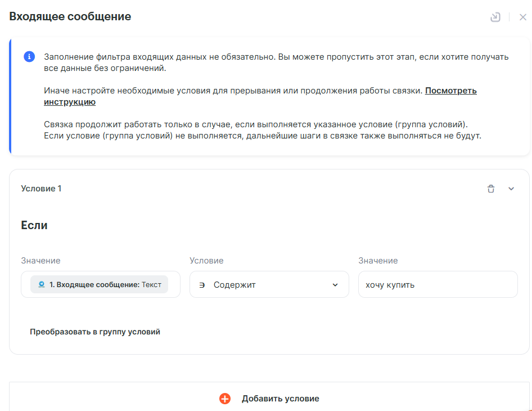The height and width of the screenshot is (411, 532).
Task: Close the Входящее сообщение panel
Action: pyautogui.click(x=523, y=17)
